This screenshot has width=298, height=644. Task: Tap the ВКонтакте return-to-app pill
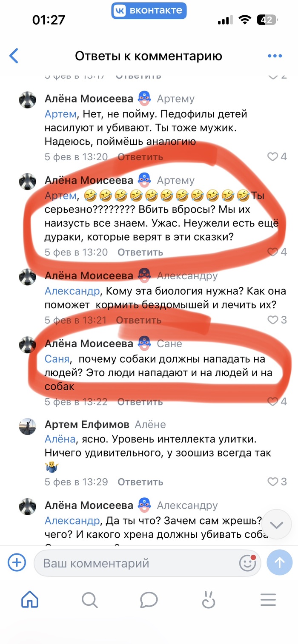[149, 10]
